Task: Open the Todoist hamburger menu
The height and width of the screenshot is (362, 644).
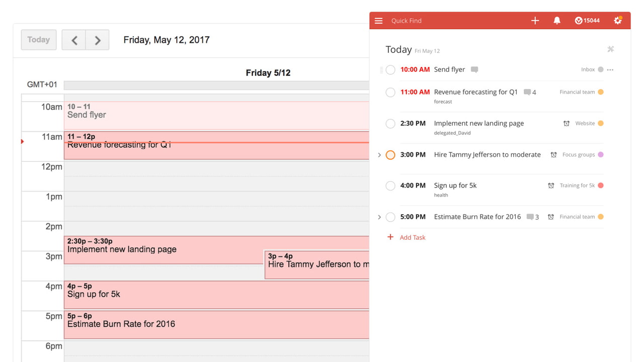Action: [x=379, y=21]
